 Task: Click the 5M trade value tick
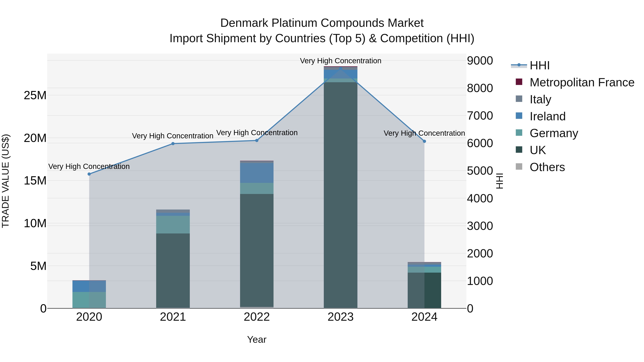38,266
